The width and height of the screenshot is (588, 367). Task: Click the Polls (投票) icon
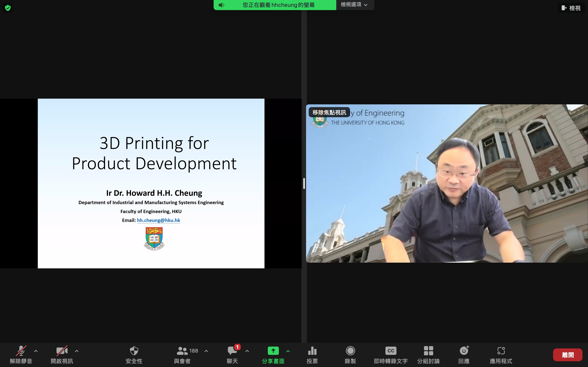point(312,351)
